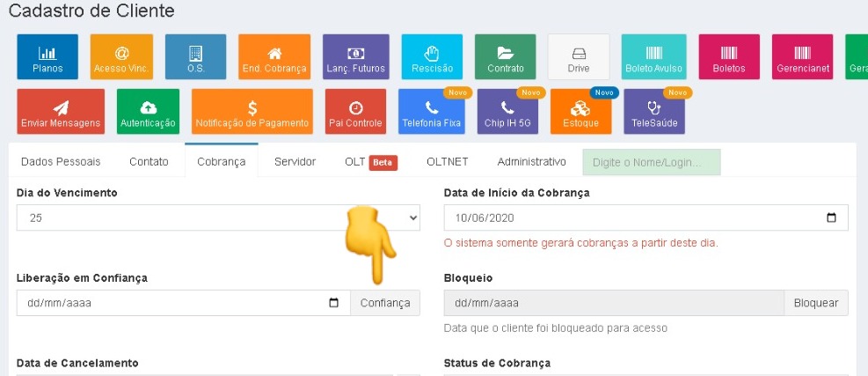Switch to the Servidor tab
Screen dimensions: 868x376
[x=295, y=162]
